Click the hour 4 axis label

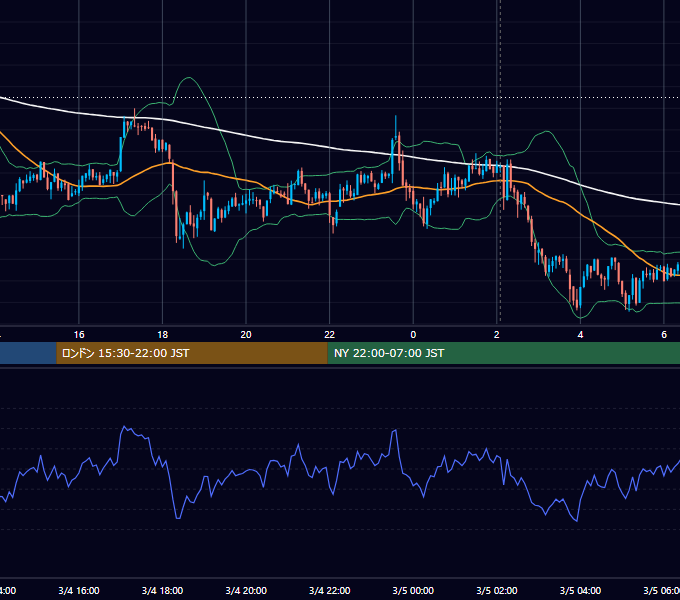(x=580, y=335)
